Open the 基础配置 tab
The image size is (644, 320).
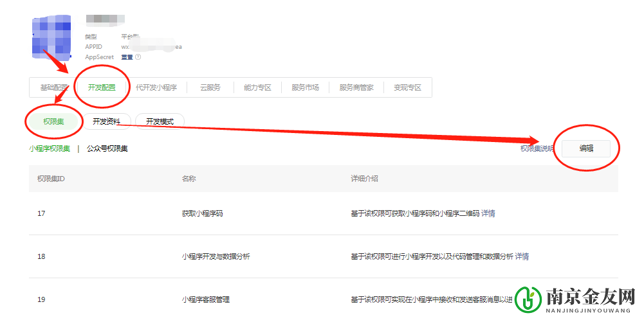(x=54, y=87)
